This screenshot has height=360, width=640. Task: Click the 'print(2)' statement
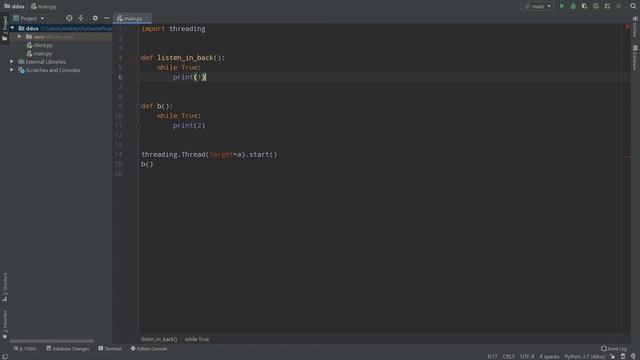(x=189, y=125)
